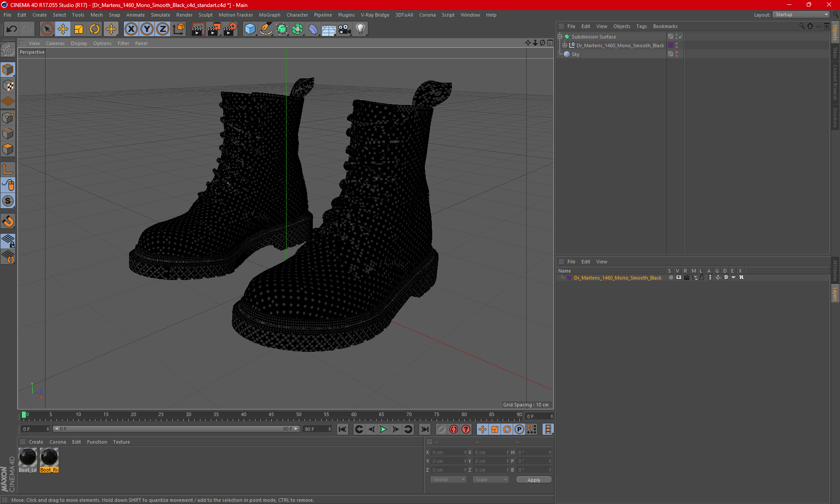This screenshot has width=840, height=504.
Task: Go to start of animation
Action: [343, 429]
